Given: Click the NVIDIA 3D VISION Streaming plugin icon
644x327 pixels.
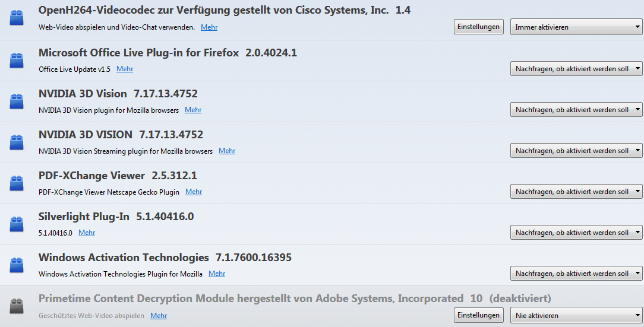Looking at the screenshot, I should pyautogui.click(x=17, y=142).
